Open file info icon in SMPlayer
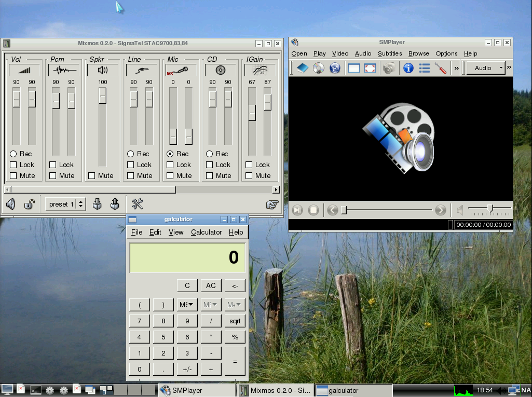The image size is (532, 397). pyautogui.click(x=408, y=68)
